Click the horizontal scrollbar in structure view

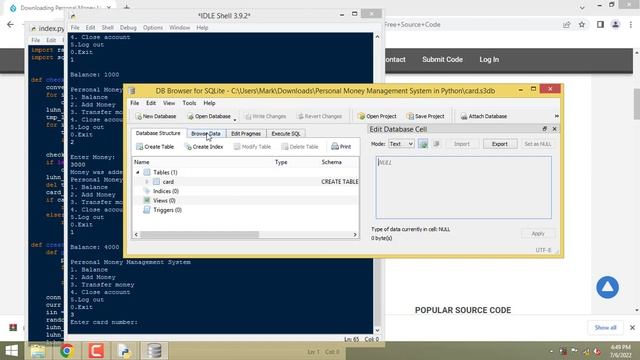(x=199, y=235)
